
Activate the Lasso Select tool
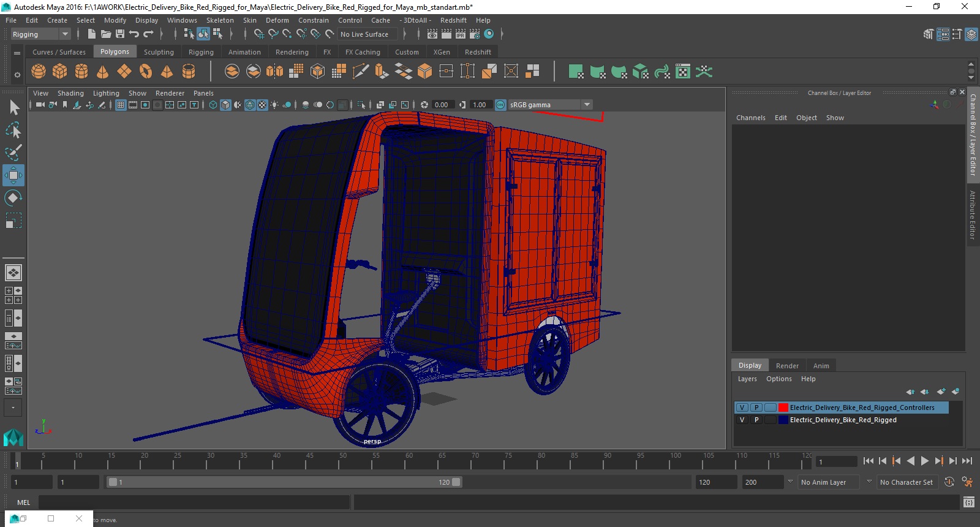coord(13,130)
